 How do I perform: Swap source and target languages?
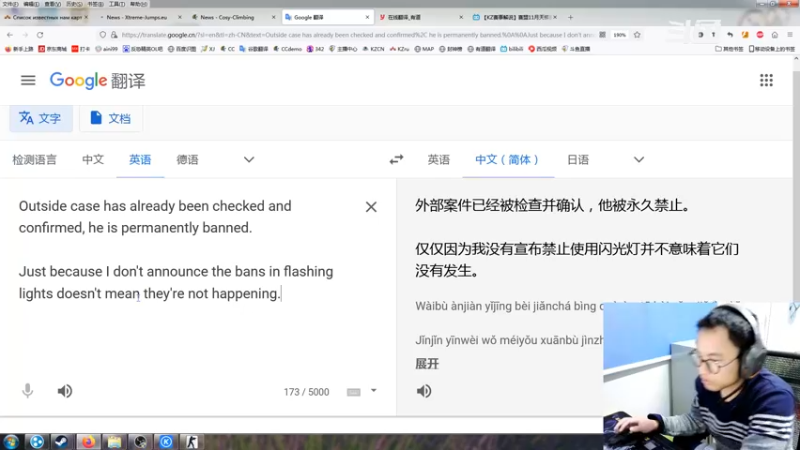(x=396, y=160)
